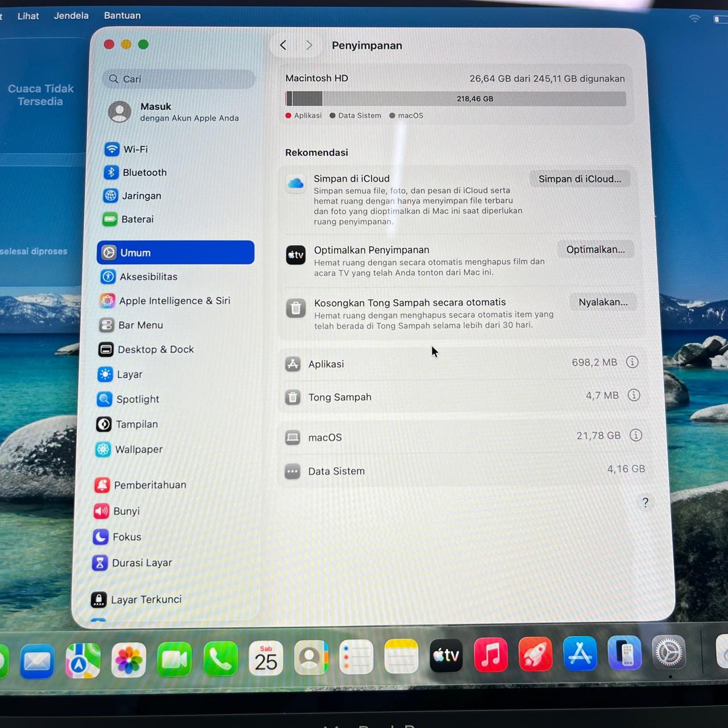Show info for Aplikasi storage
Image resolution: width=728 pixels, height=728 pixels.
pos(632,362)
